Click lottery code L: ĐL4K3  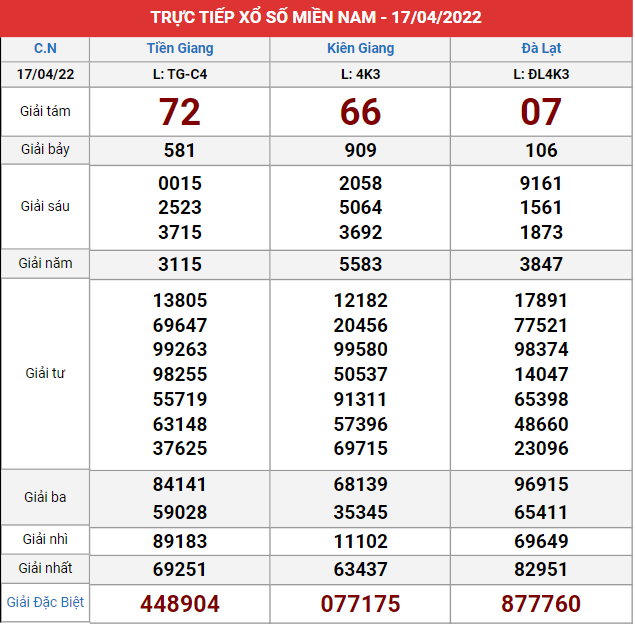(x=541, y=74)
